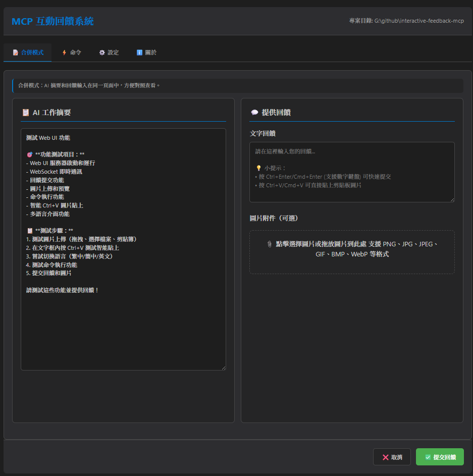The image size is (473, 476).
Task: Click the X icon inside the 取消 button
Action: tap(385, 456)
